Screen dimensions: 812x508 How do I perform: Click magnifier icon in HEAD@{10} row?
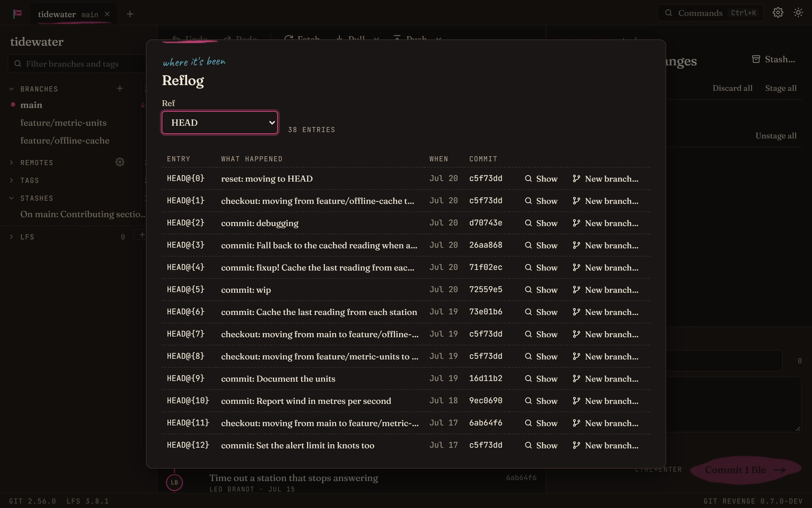528,401
